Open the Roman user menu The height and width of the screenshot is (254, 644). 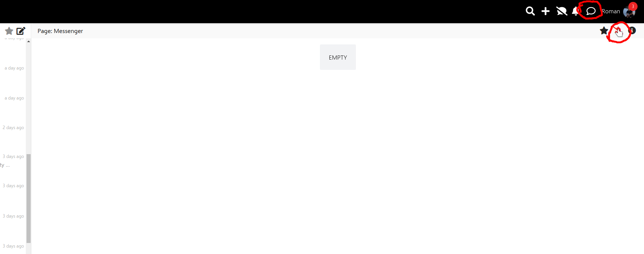(611, 11)
